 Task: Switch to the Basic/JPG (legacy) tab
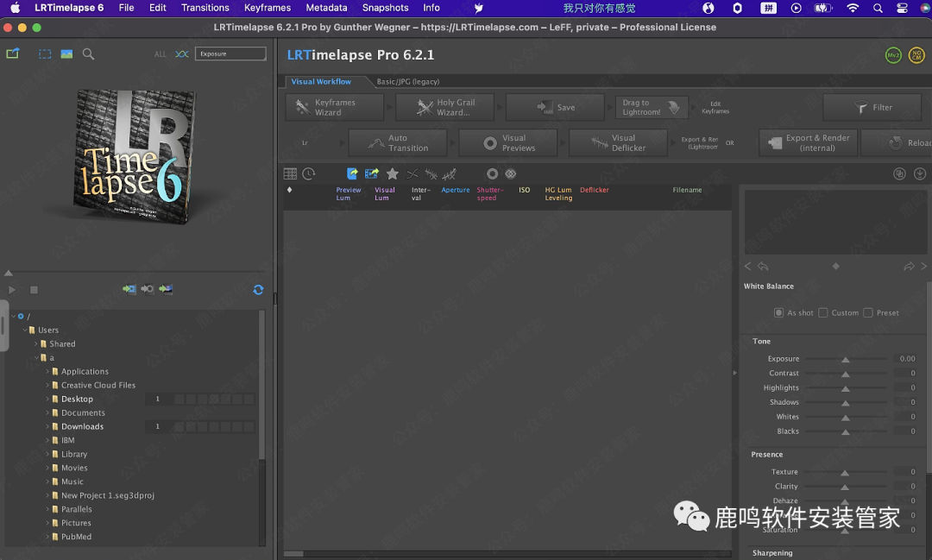tap(407, 81)
